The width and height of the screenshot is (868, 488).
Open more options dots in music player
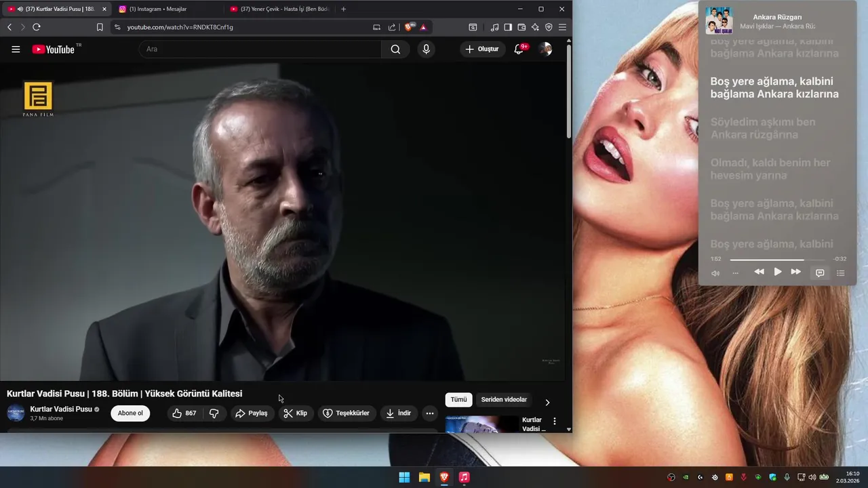point(735,273)
